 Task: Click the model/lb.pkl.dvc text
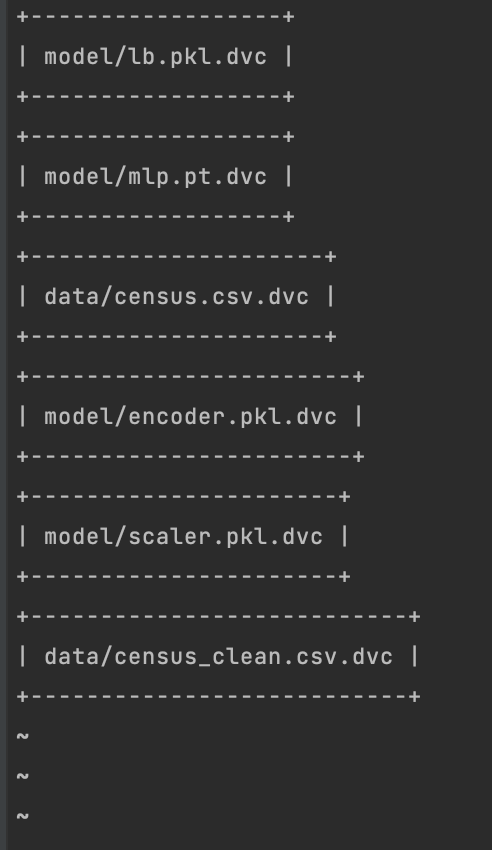click(x=156, y=57)
